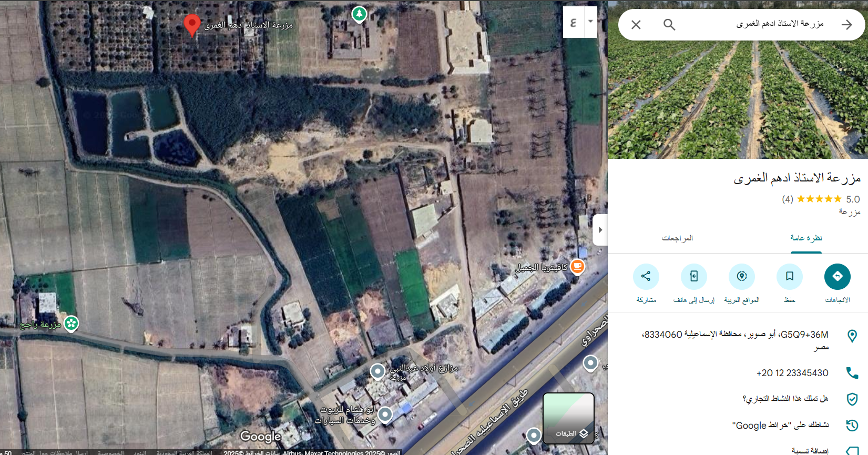
Task: Open the Layers (الطبقات) map type thumbnail
Action: [568, 418]
